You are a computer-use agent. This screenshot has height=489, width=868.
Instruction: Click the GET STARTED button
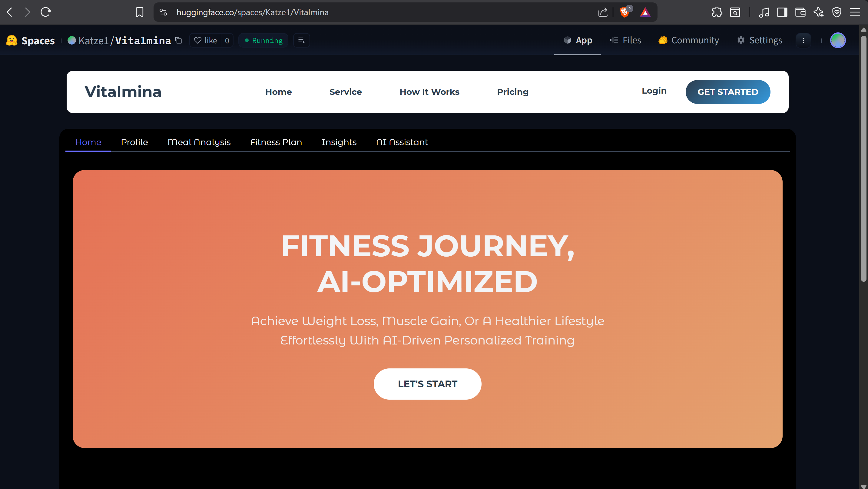click(727, 92)
